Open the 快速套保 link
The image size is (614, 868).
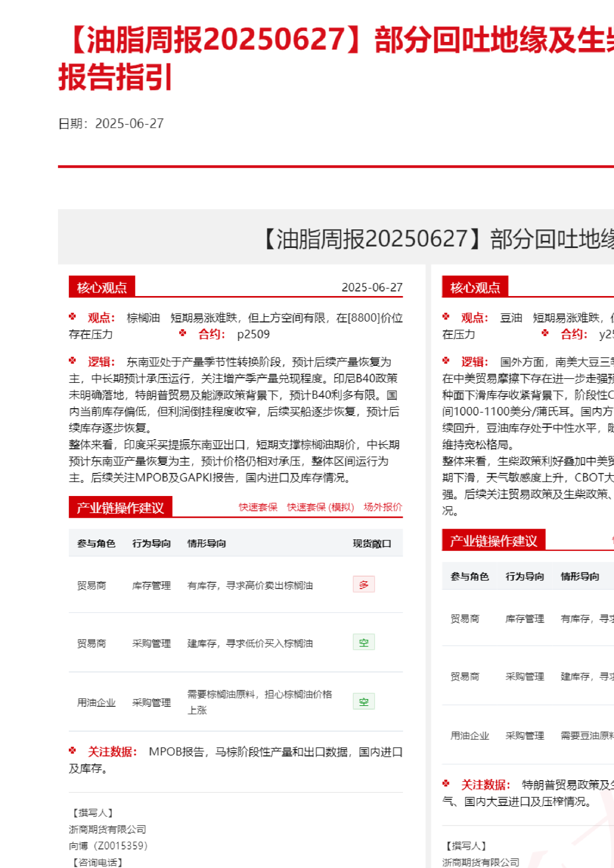(x=258, y=507)
